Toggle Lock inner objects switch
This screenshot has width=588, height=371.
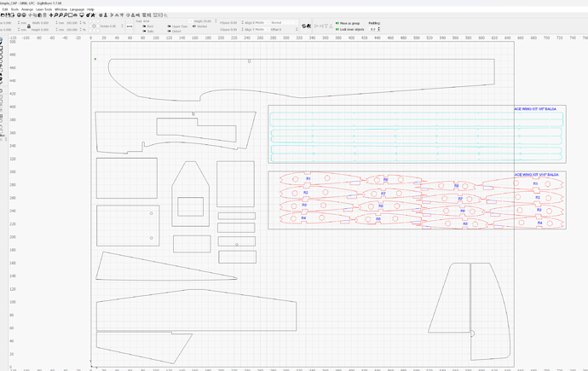337,29
